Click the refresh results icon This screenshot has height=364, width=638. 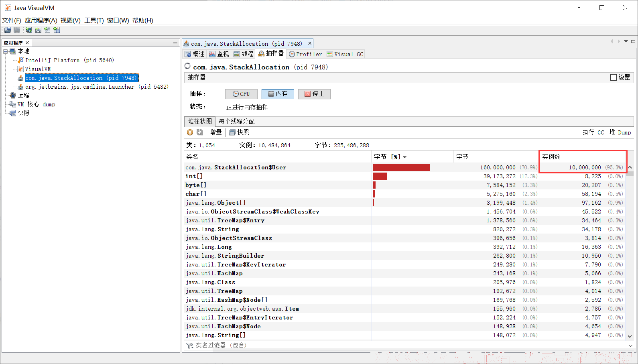[x=199, y=132]
